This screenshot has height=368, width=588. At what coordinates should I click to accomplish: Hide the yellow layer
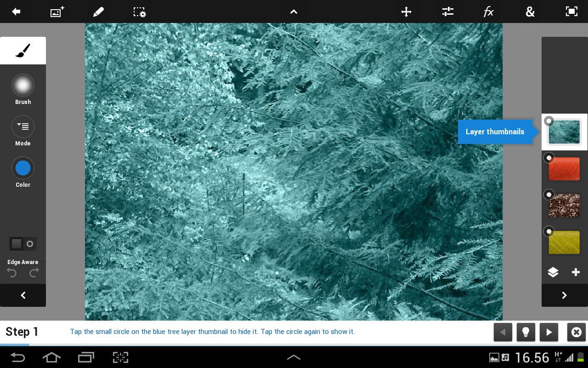coord(548,231)
